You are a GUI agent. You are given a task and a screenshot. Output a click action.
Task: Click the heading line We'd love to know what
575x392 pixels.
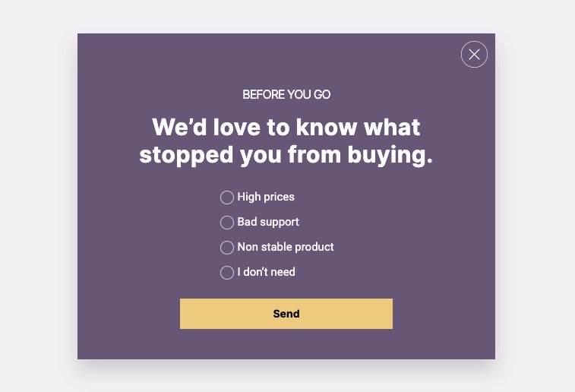point(286,127)
